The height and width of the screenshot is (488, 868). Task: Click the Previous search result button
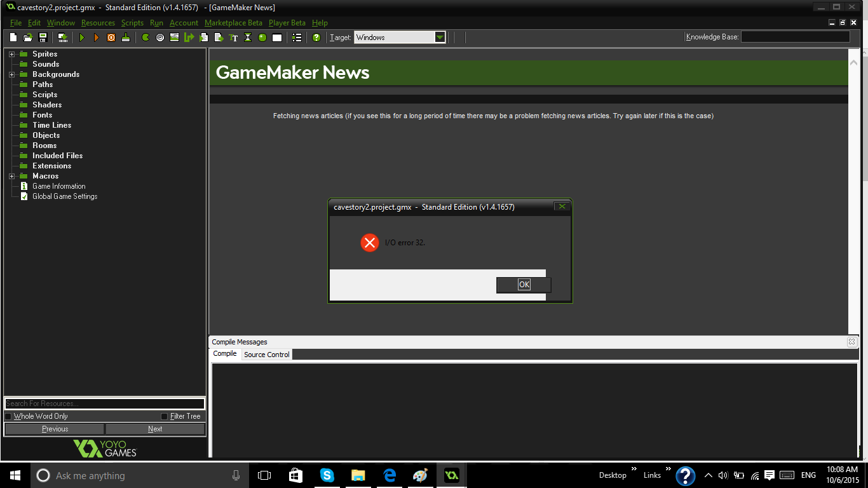click(55, 429)
